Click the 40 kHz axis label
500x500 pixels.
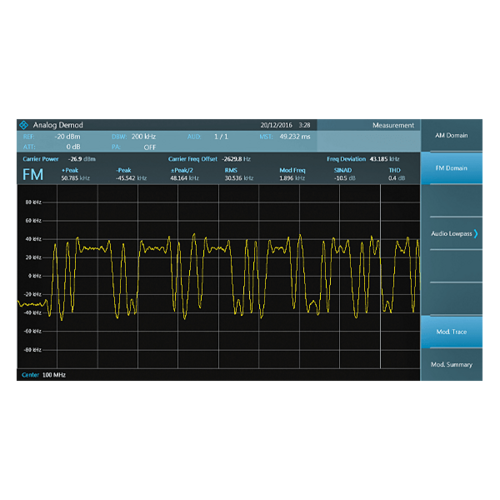[33, 239]
